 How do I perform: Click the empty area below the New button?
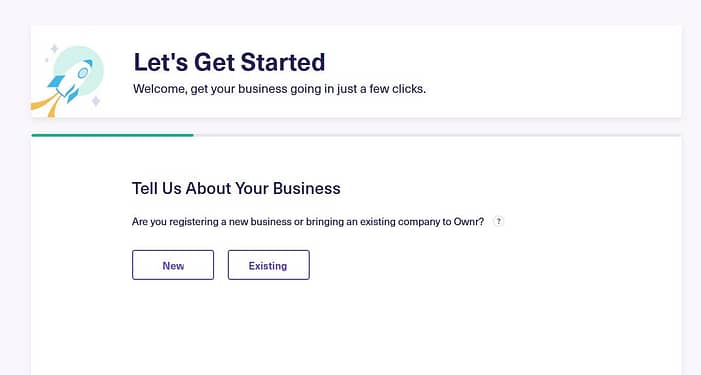pyautogui.click(x=173, y=322)
